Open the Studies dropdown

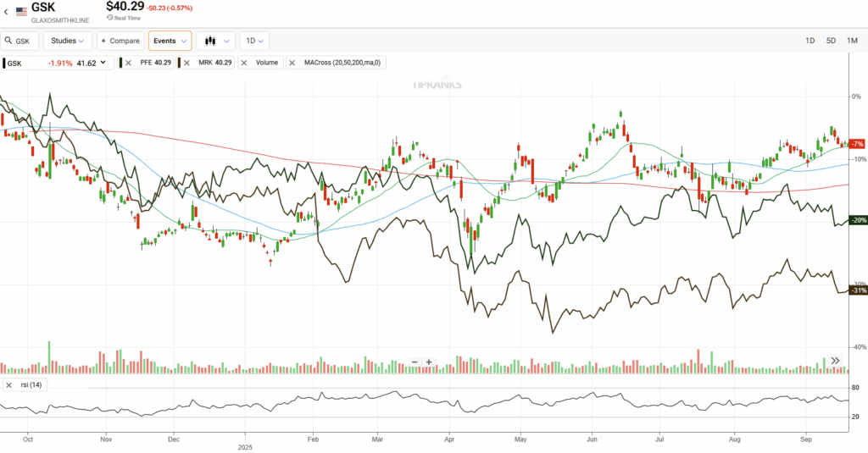(x=68, y=41)
